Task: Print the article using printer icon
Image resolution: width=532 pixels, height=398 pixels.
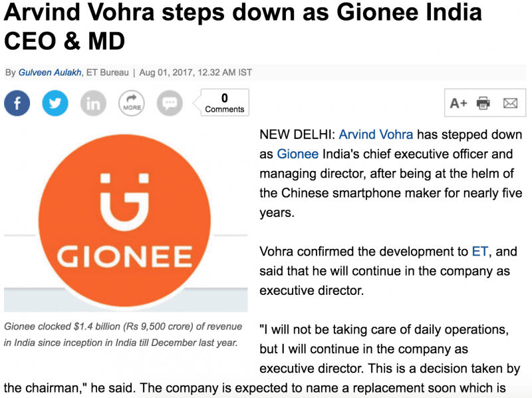Action: coord(483,103)
